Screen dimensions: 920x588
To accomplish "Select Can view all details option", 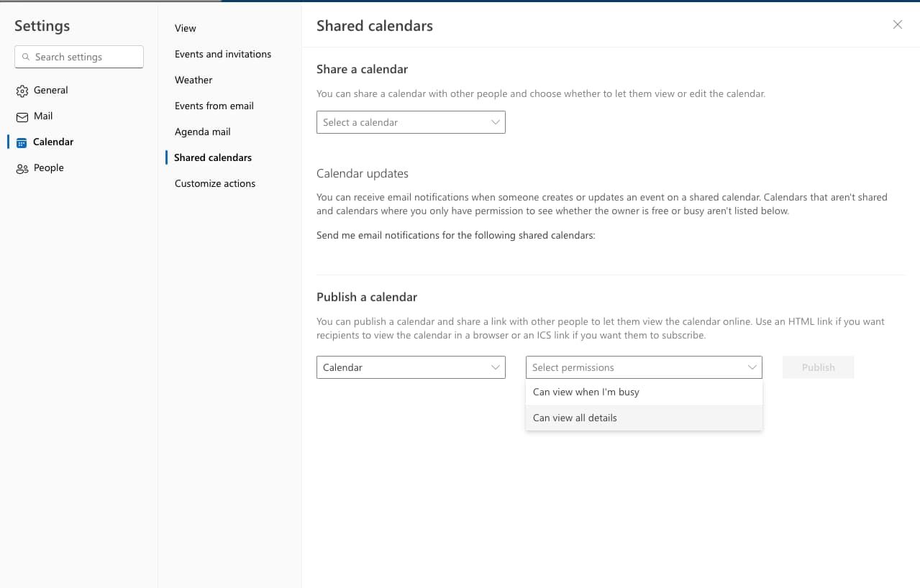I will [x=574, y=418].
